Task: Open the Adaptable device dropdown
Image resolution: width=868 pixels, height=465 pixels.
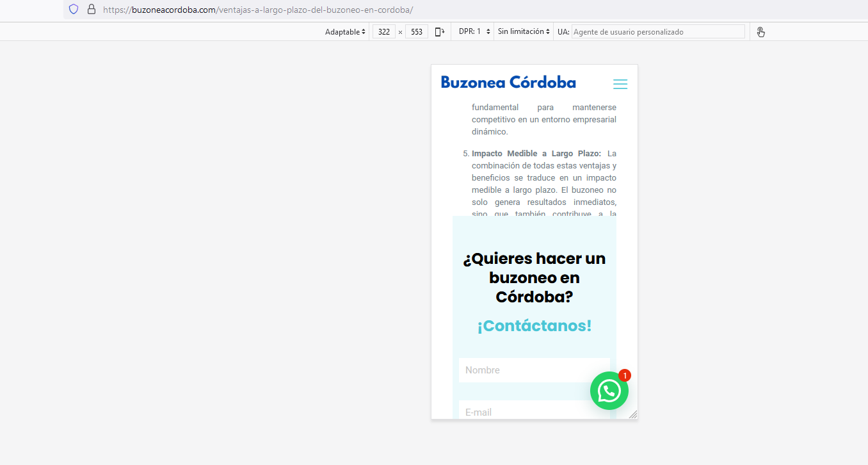Action: point(345,31)
